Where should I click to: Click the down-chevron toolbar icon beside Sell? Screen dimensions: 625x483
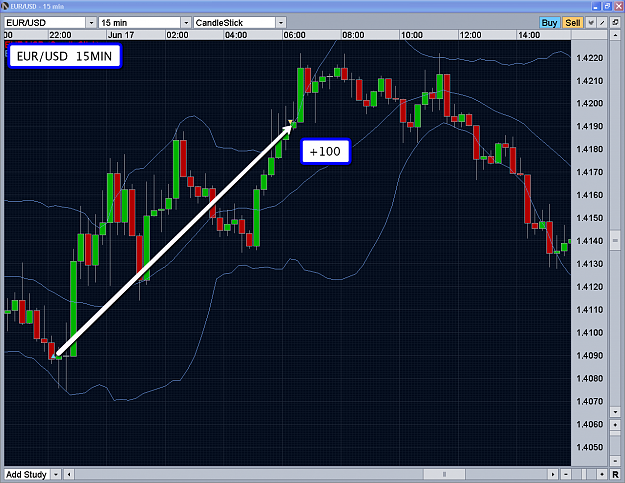(x=591, y=23)
